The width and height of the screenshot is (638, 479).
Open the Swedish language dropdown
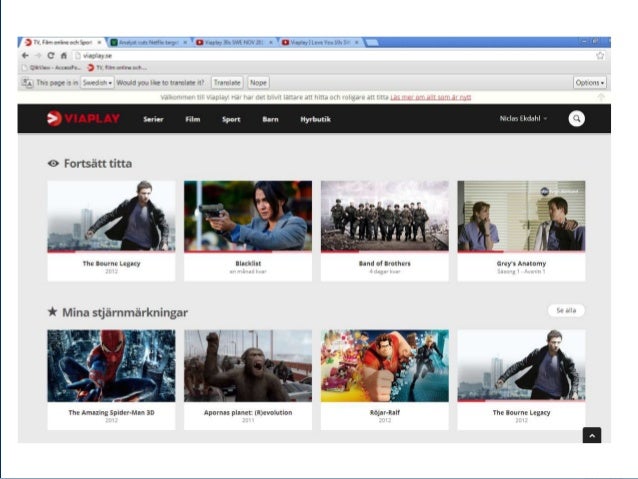(97, 83)
